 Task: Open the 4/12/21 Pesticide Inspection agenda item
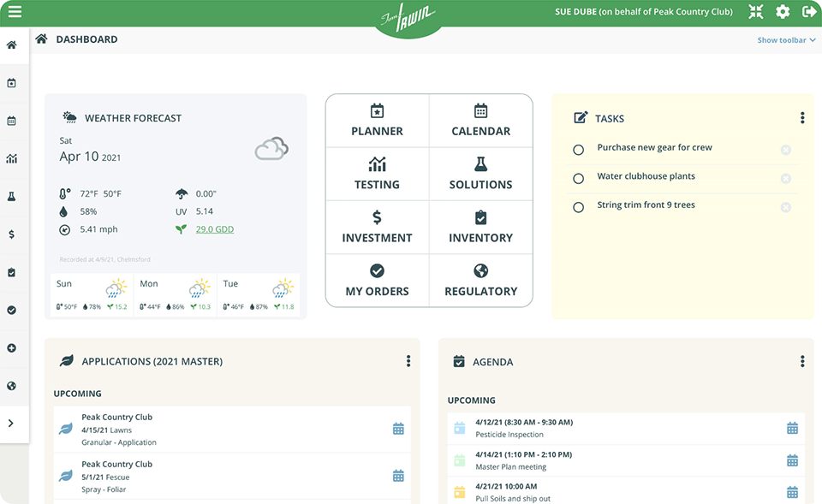pyautogui.click(x=626, y=428)
